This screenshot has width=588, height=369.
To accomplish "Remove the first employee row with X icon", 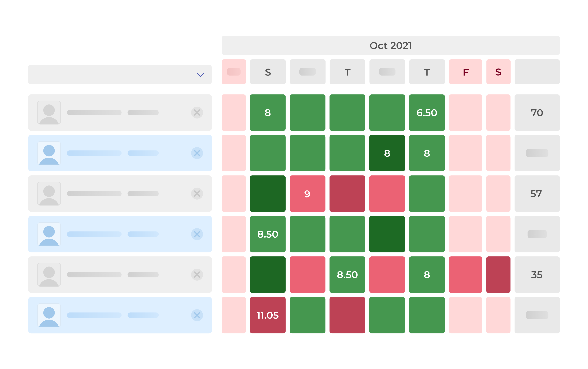I will [197, 113].
